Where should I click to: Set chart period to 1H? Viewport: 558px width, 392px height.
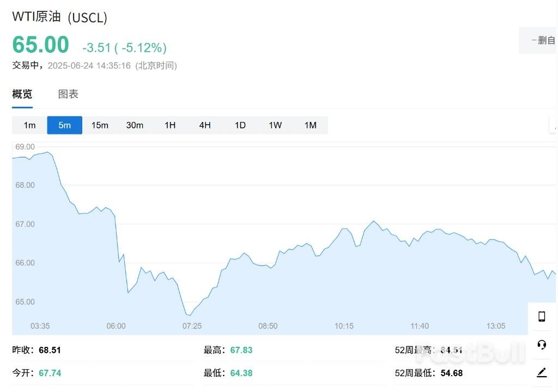pyautogui.click(x=170, y=125)
